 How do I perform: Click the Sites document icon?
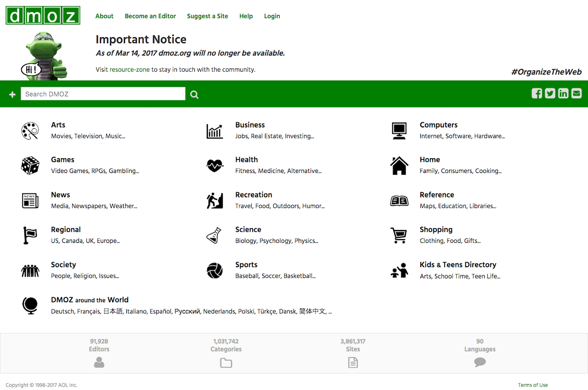point(353,362)
